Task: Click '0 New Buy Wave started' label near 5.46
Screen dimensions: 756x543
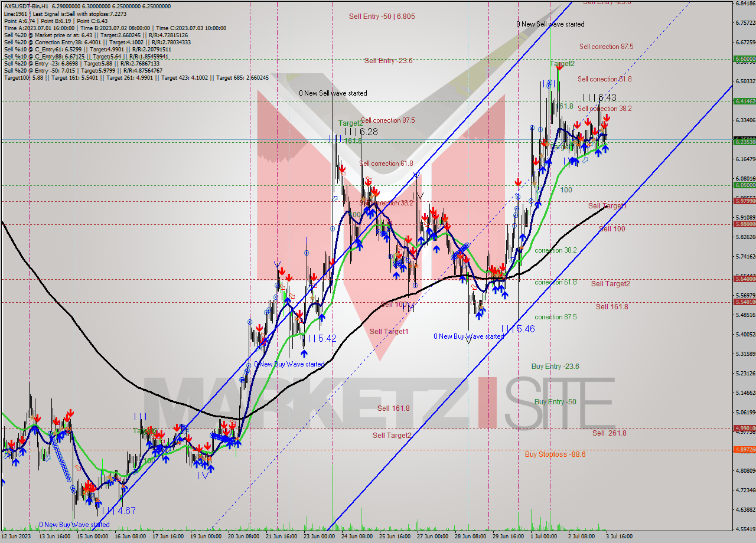Action: [469, 336]
